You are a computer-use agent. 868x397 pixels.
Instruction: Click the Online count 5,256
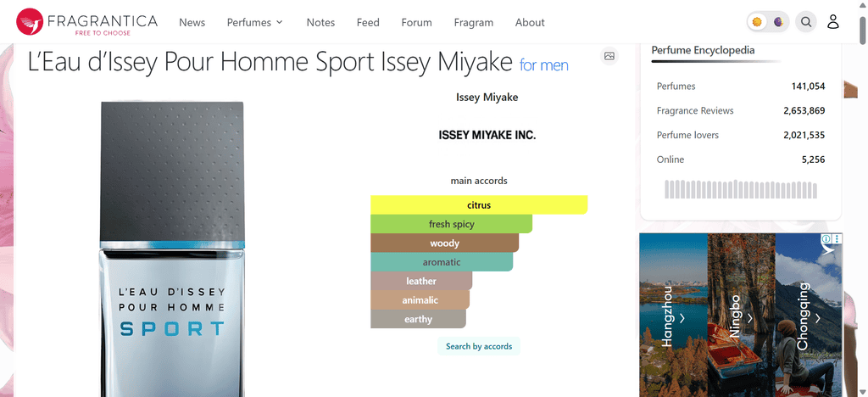813,159
